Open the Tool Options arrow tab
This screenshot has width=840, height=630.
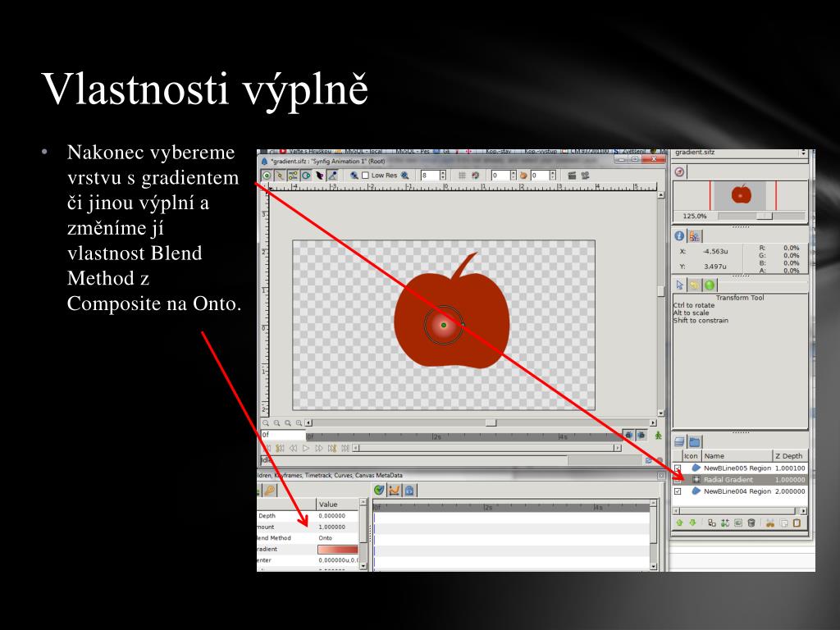pyautogui.click(x=680, y=285)
